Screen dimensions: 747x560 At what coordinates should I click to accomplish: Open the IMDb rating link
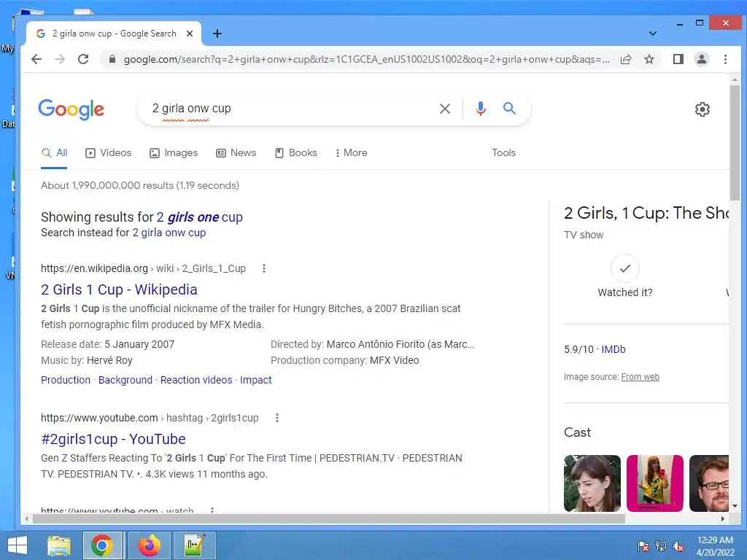coord(613,349)
